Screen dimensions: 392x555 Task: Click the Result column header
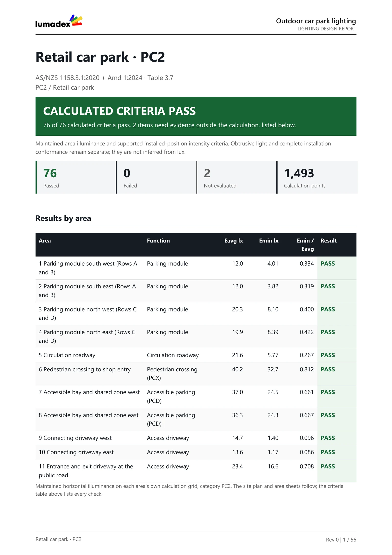coord(329,241)
